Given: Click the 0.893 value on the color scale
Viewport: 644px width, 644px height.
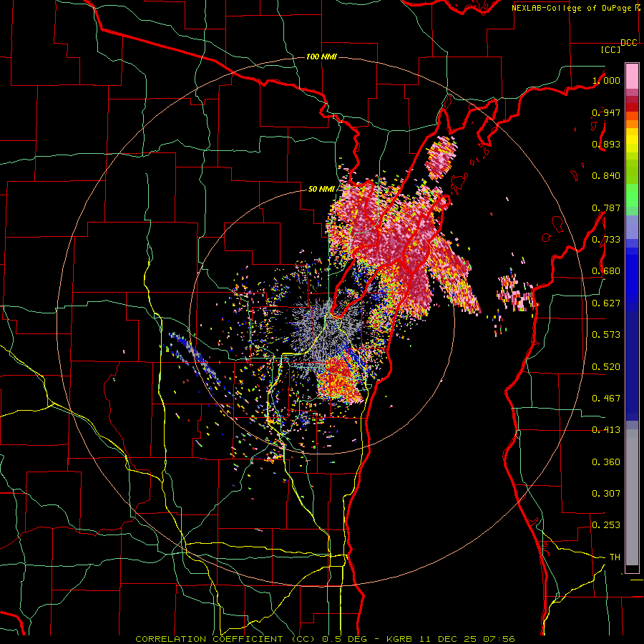Looking at the screenshot, I should (x=606, y=144).
